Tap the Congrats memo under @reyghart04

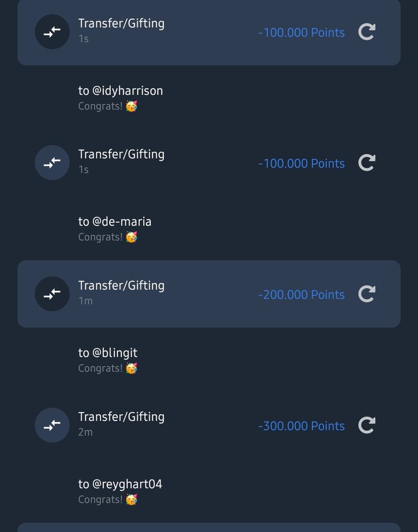click(x=107, y=499)
